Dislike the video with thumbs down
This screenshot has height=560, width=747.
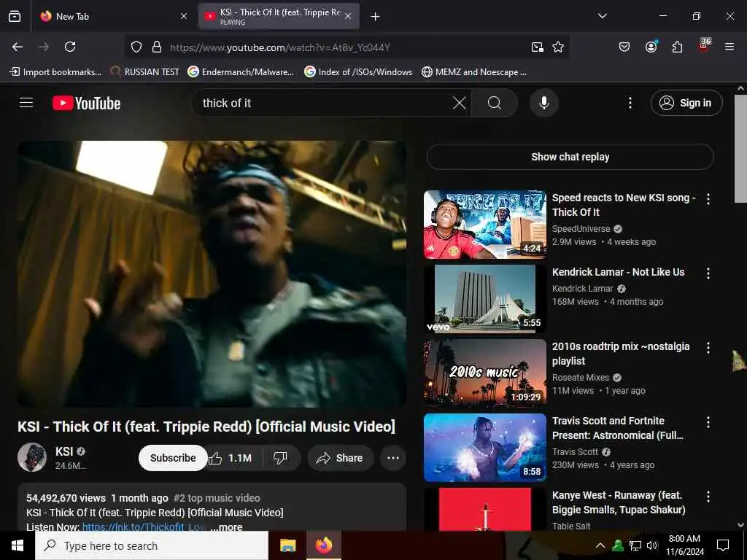[280, 458]
